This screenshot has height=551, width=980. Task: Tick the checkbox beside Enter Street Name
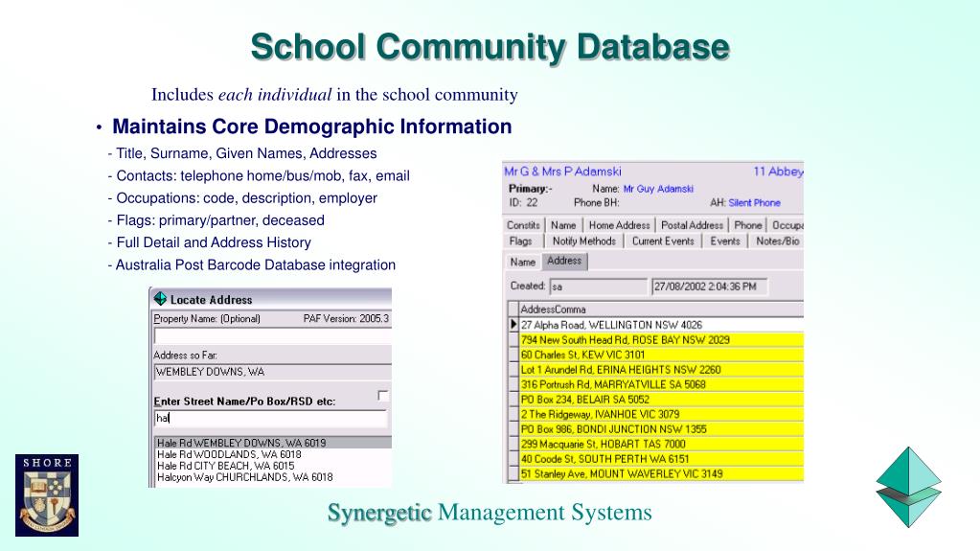point(382,395)
